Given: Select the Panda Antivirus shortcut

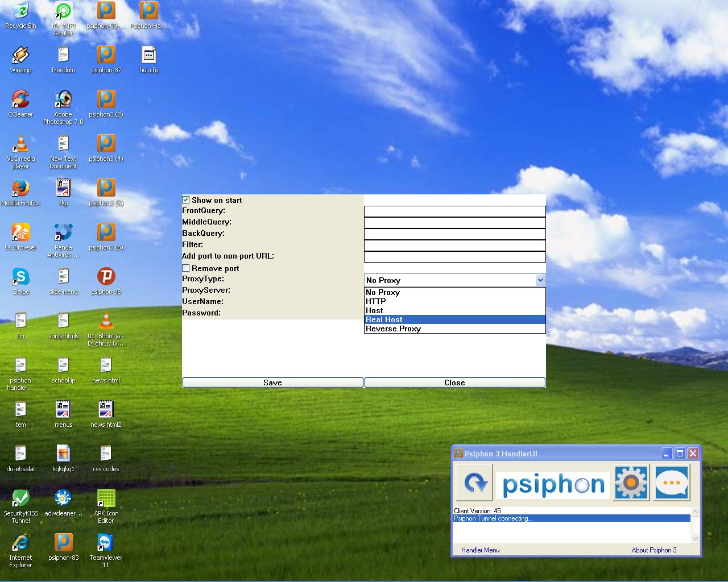Looking at the screenshot, I should click(x=63, y=240).
